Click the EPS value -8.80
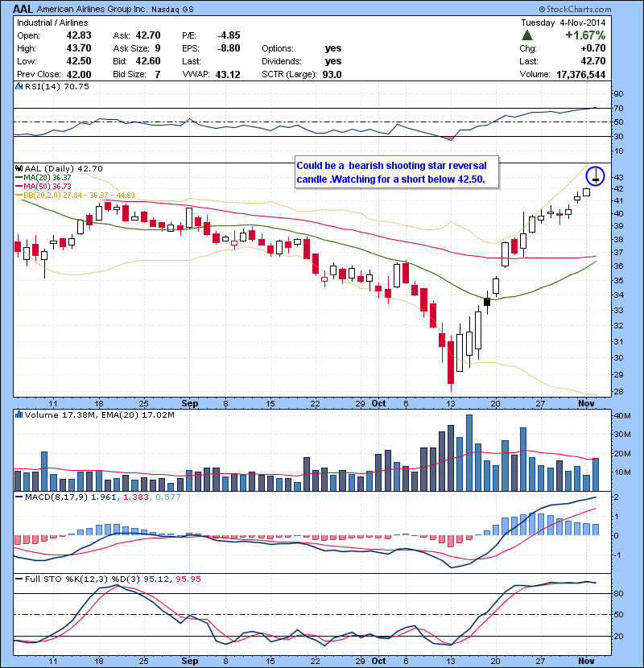Image resolution: width=644 pixels, height=668 pixels. pos(229,48)
